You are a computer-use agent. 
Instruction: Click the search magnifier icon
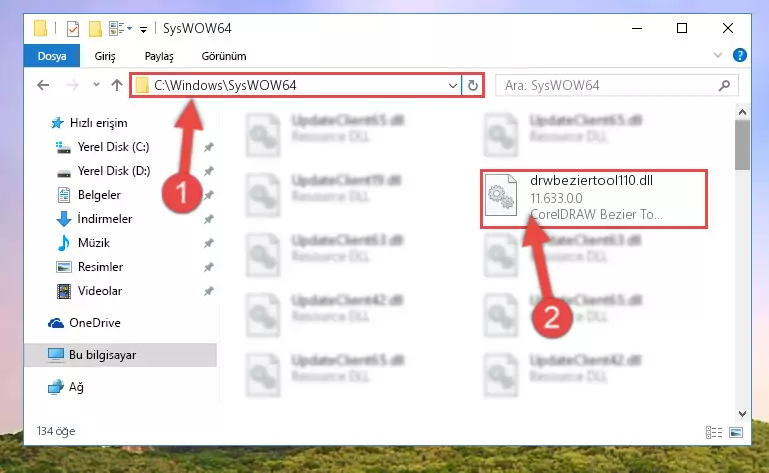[x=724, y=85]
